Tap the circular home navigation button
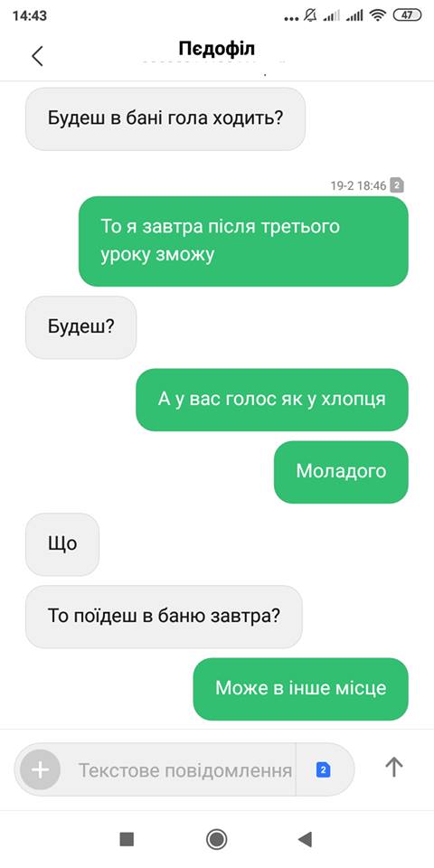434x868 pixels. [x=216, y=839]
